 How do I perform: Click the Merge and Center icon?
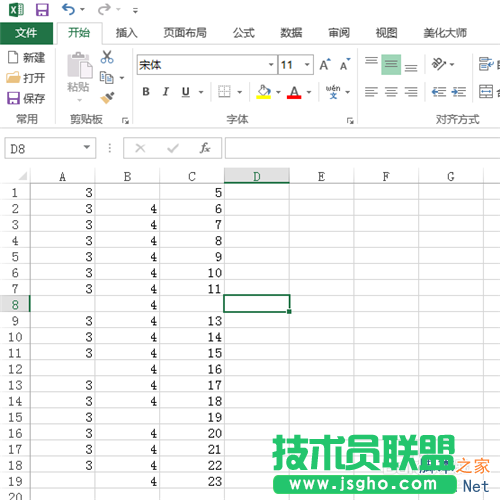(486, 92)
